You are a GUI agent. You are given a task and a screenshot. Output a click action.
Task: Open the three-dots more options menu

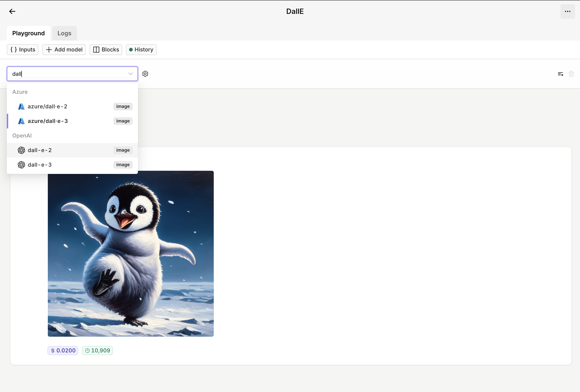click(567, 11)
